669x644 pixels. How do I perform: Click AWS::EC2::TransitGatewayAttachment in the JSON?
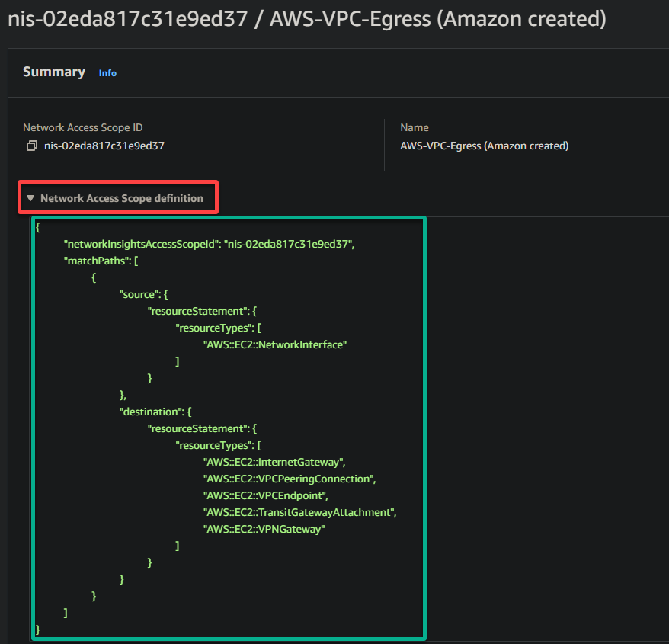[x=299, y=512]
